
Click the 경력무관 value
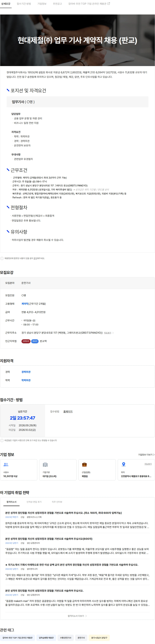26,372
